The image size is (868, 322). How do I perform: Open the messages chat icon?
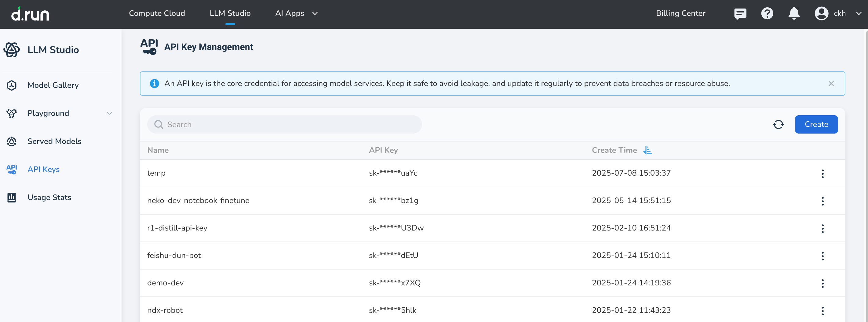[x=740, y=13]
